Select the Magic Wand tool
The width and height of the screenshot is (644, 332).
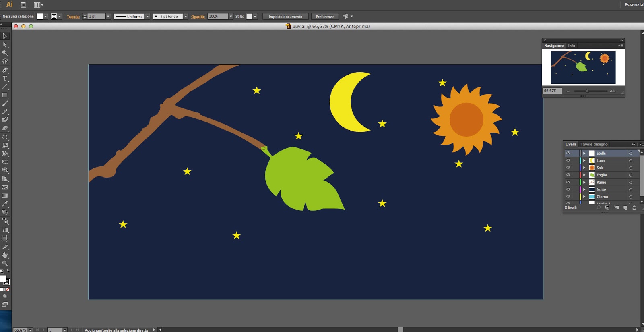coord(5,53)
